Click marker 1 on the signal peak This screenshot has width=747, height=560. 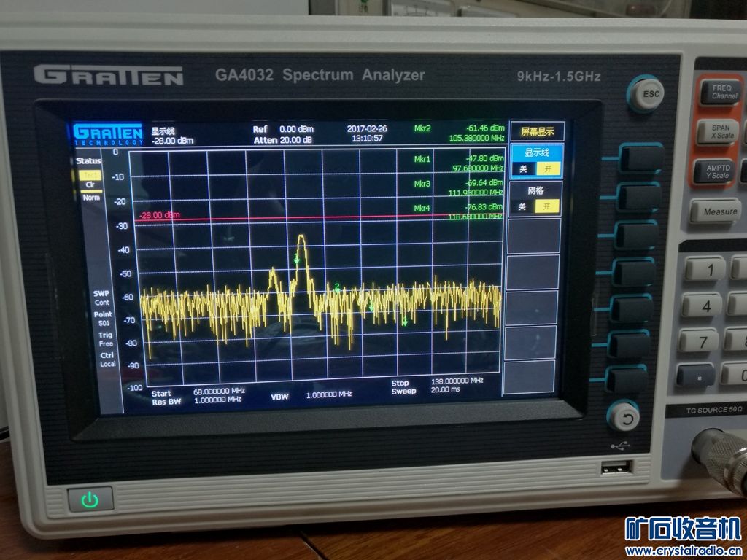(296, 260)
